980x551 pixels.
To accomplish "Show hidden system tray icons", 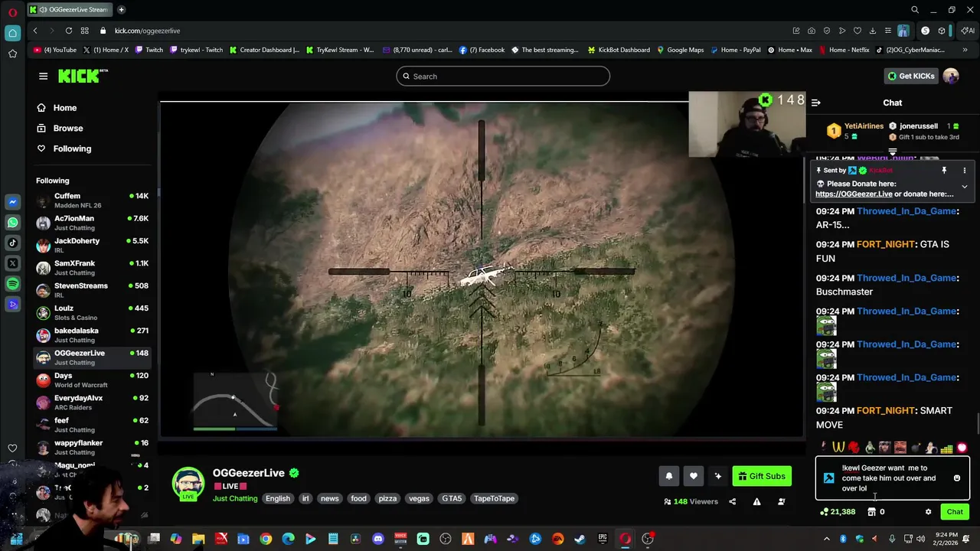I will coord(826,539).
